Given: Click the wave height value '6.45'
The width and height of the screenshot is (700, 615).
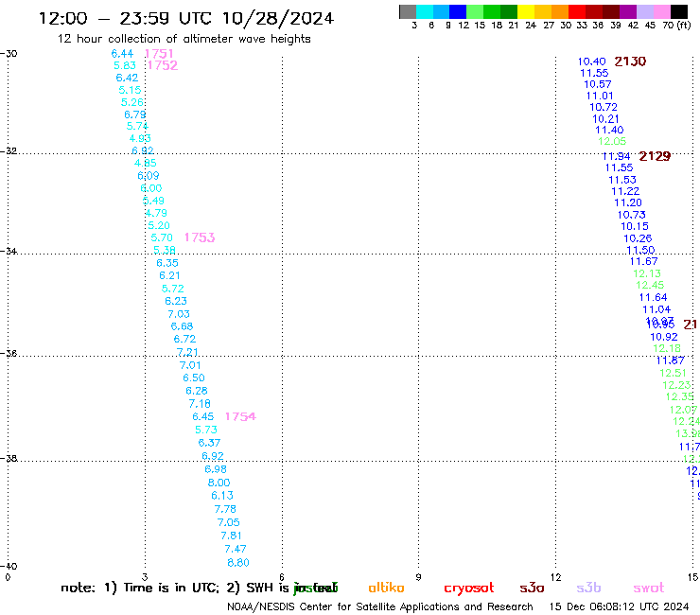Looking at the screenshot, I should (x=203, y=416).
